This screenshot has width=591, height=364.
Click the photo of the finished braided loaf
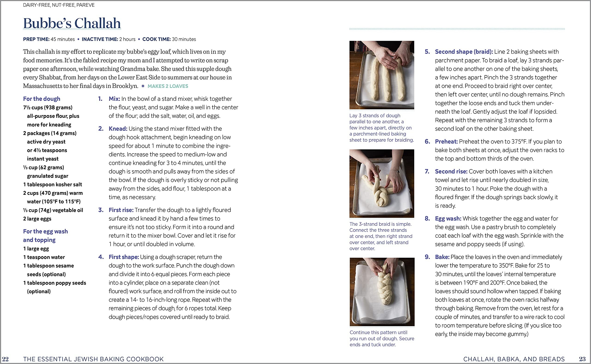pos(382,292)
